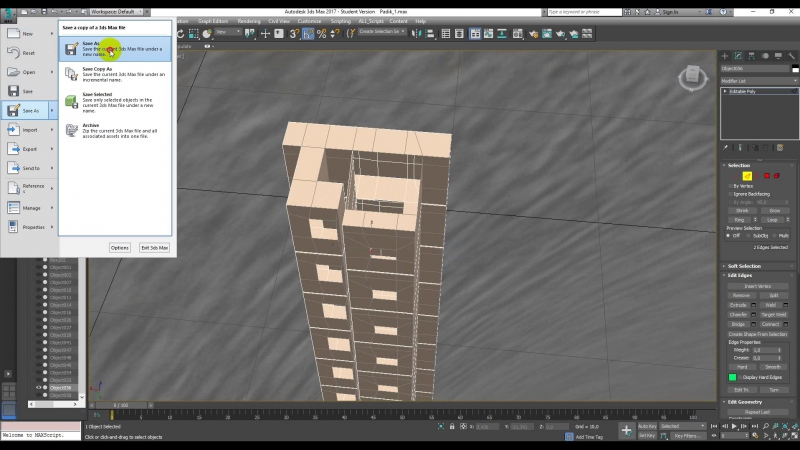Select the SubObj preview selection radio

point(749,236)
